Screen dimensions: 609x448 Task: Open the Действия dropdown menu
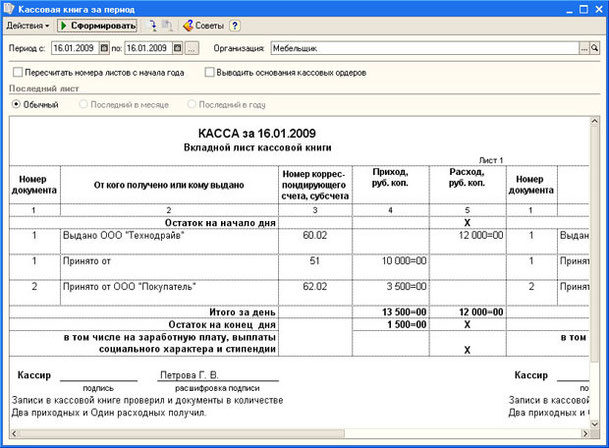pos(27,24)
